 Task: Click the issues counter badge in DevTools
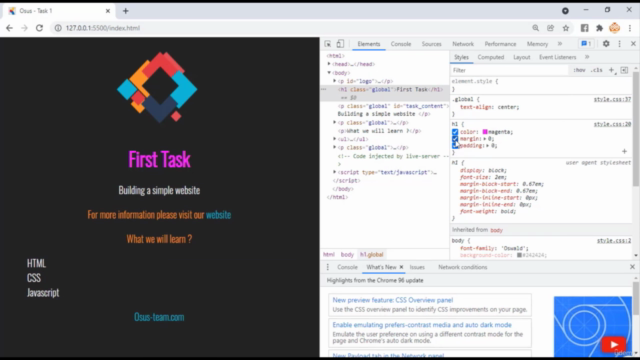coord(586,44)
